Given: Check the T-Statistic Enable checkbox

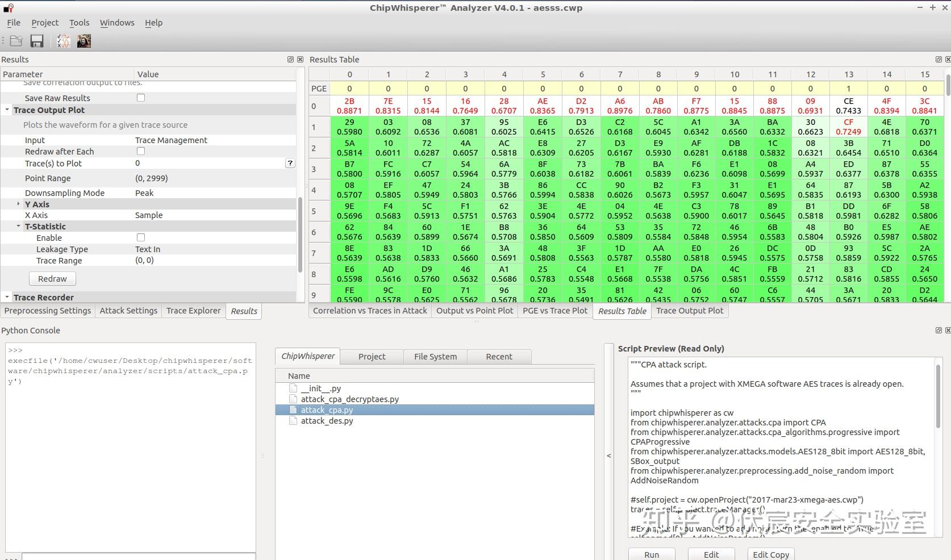Looking at the screenshot, I should click(141, 237).
